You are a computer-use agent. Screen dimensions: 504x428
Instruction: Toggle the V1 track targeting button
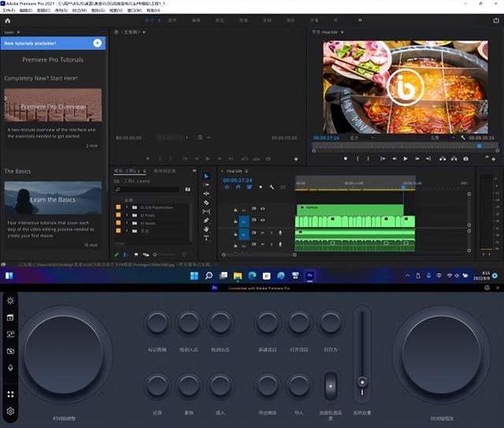tap(243, 221)
